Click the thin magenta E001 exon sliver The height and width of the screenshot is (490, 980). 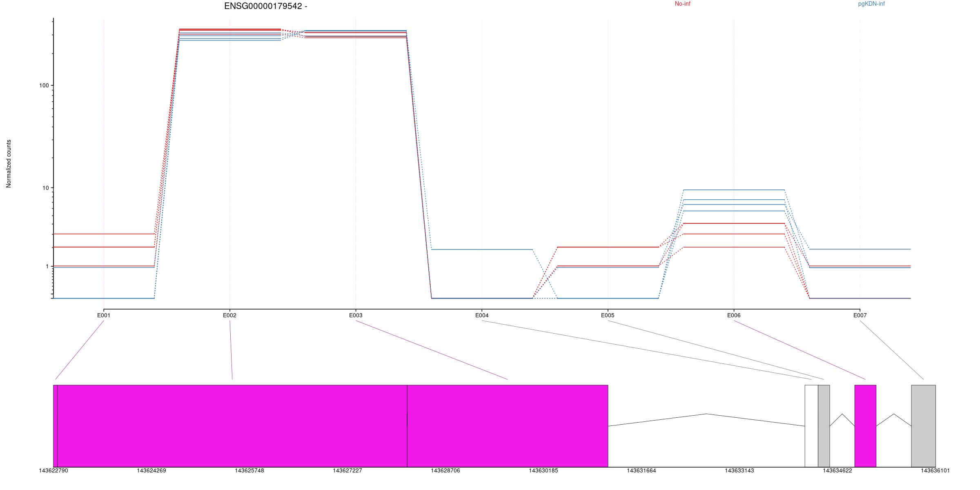pos(56,426)
